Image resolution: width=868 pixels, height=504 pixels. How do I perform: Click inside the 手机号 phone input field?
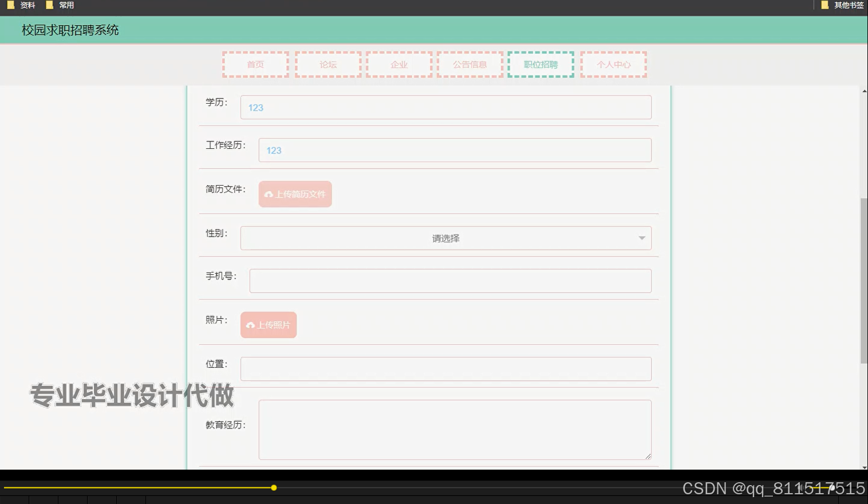click(x=451, y=281)
